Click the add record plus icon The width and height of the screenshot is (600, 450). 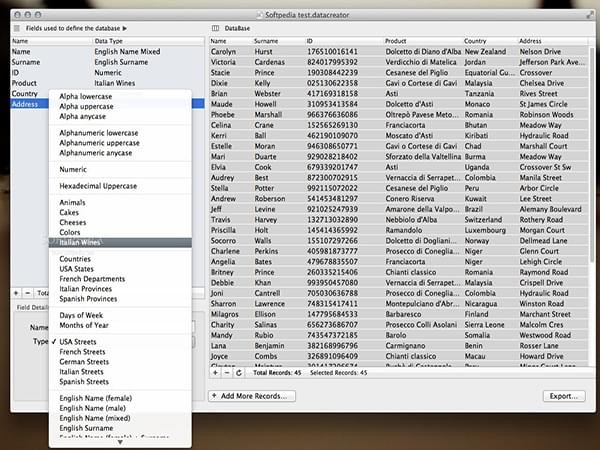[x=217, y=372]
